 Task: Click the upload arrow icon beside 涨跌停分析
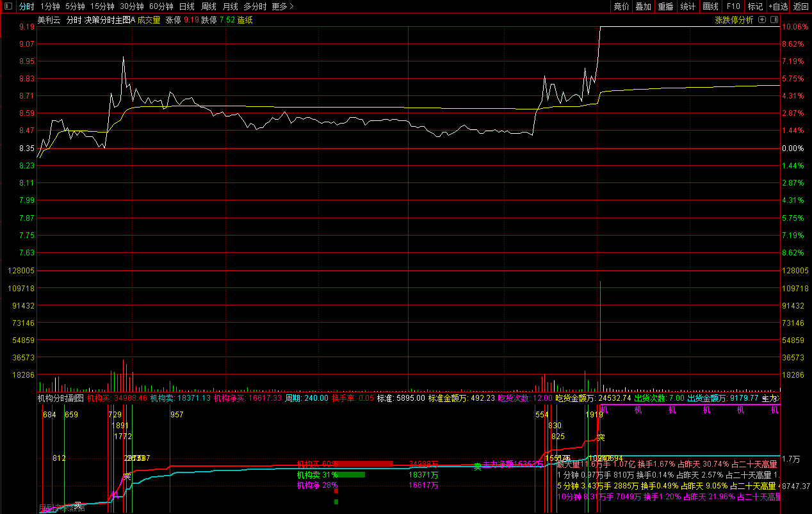tap(762, 20)
